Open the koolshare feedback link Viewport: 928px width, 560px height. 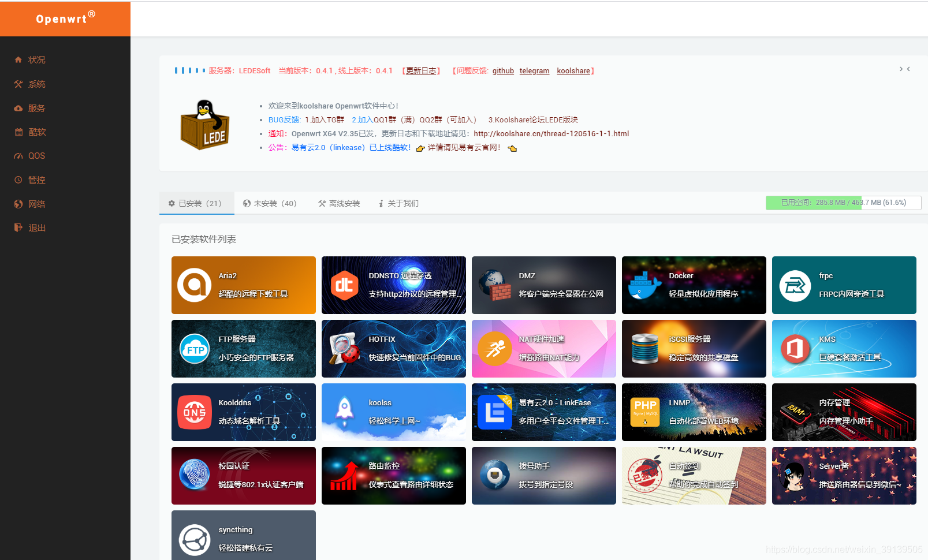573,70
